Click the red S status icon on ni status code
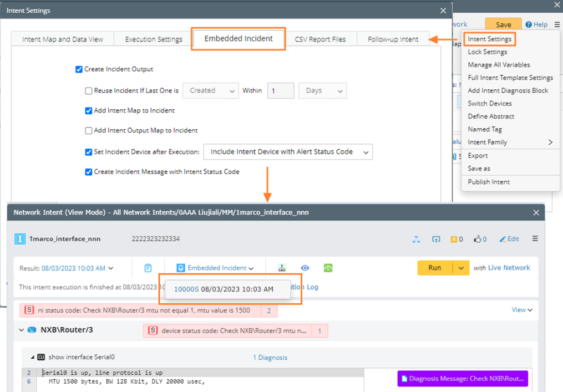This screenshot has width=563, height=392. pyautogui.click(x=29, y=310)
